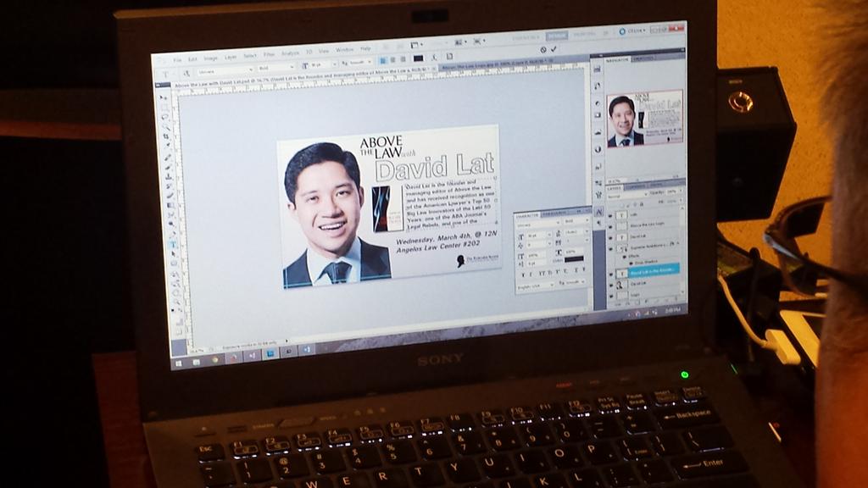Cancel current text edits icon
868x488 pixels.
click(543, 50)
